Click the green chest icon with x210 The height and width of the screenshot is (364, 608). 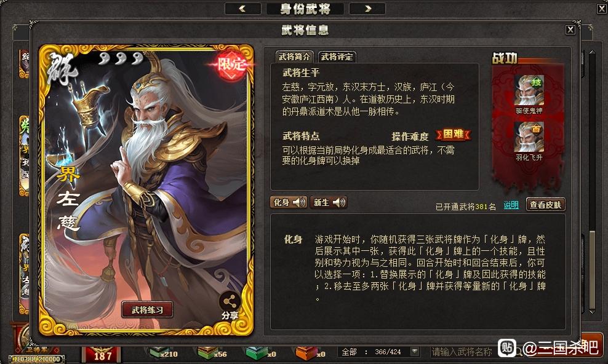159,353
